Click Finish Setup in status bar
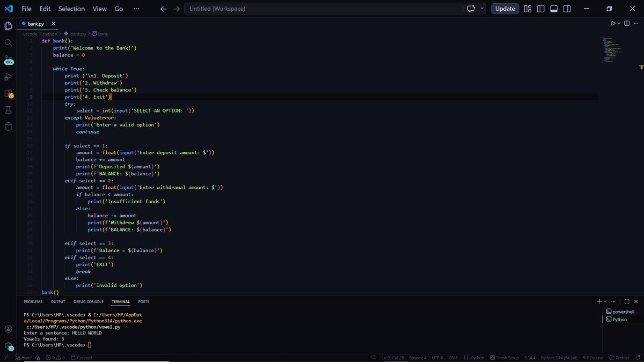The height and width of the screenshot is (362, 644). tap(504, 358)
